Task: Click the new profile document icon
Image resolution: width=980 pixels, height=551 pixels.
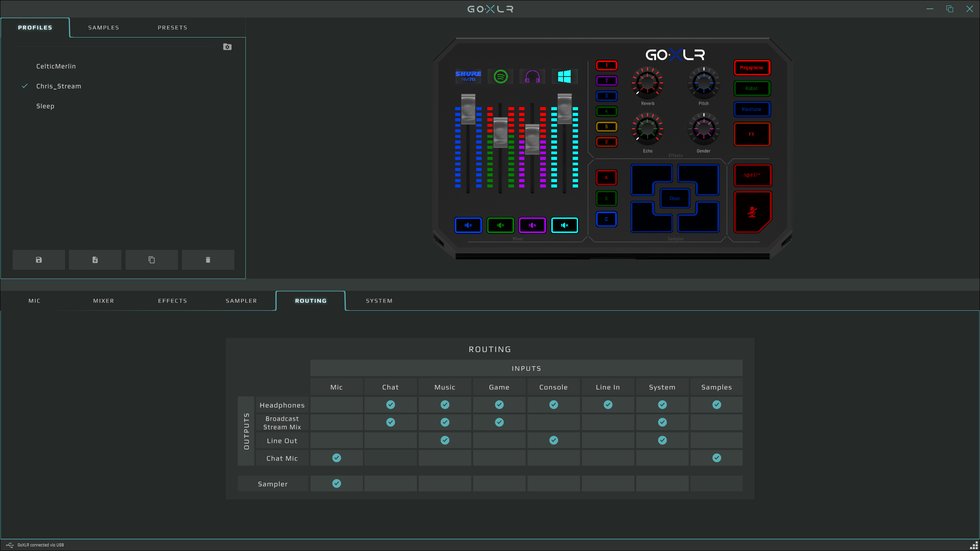Action: click(95, 260)
